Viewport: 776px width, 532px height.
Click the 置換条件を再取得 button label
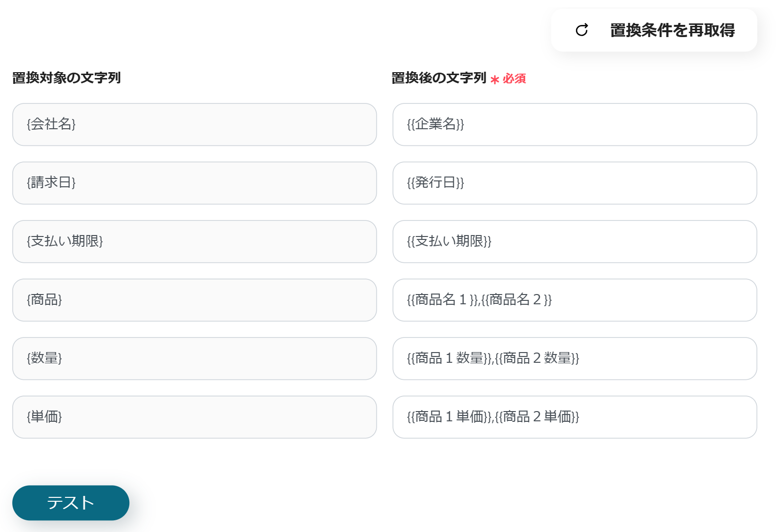[x=672, y=30]
